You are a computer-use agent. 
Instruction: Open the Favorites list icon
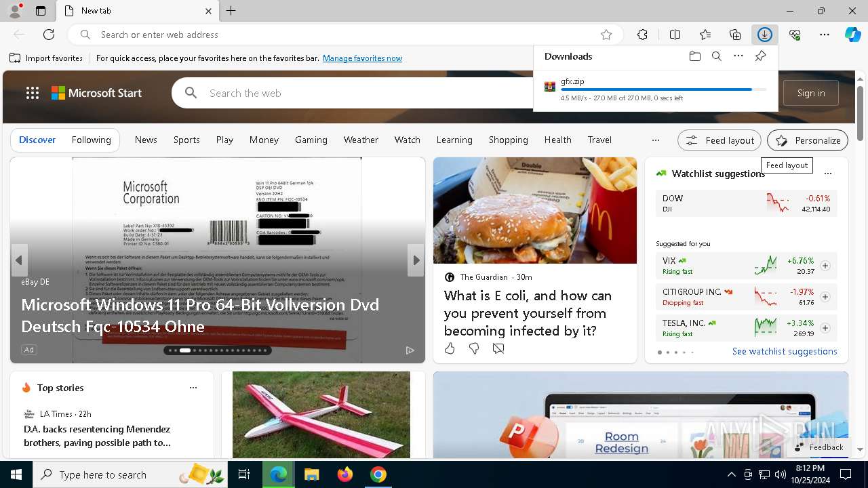coord(705,35)
